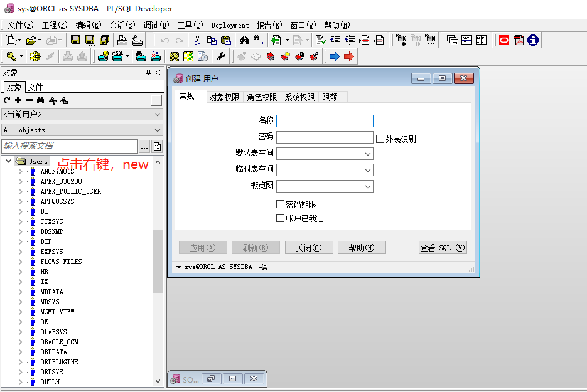
Task: Open the 临时表空间 dropdown
Action: click(x=368, y=170)
